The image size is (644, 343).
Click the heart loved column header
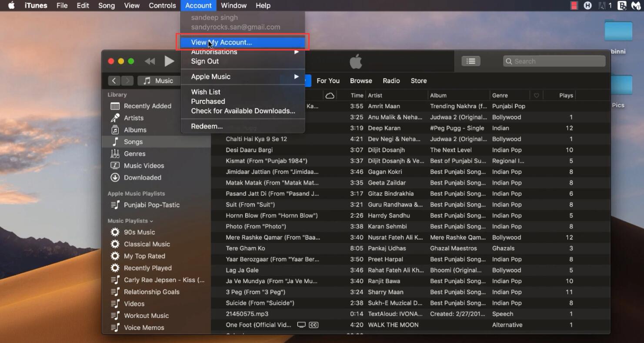coord(537,95)
